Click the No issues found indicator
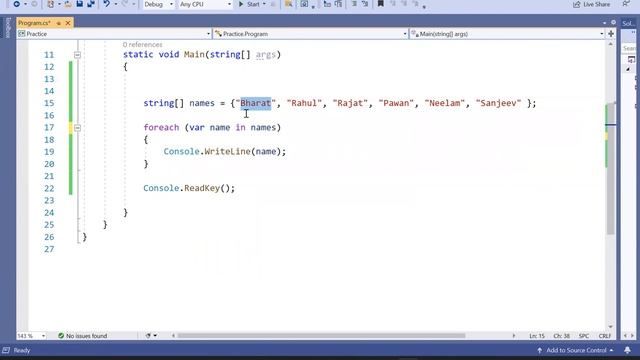Viewport: 640px width, 360px height. pyautogui.click(x=82, y=336)
